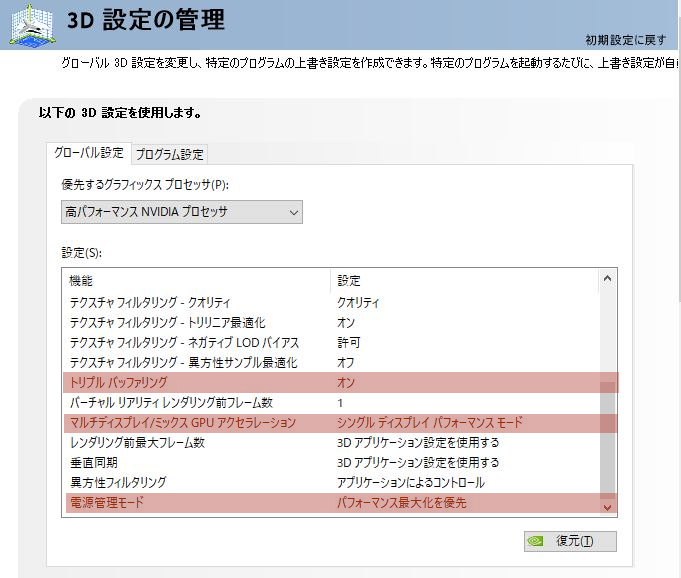Click scroll up arrow of settings list
This screenshot has height=578, width=681.
coord(607,278)
